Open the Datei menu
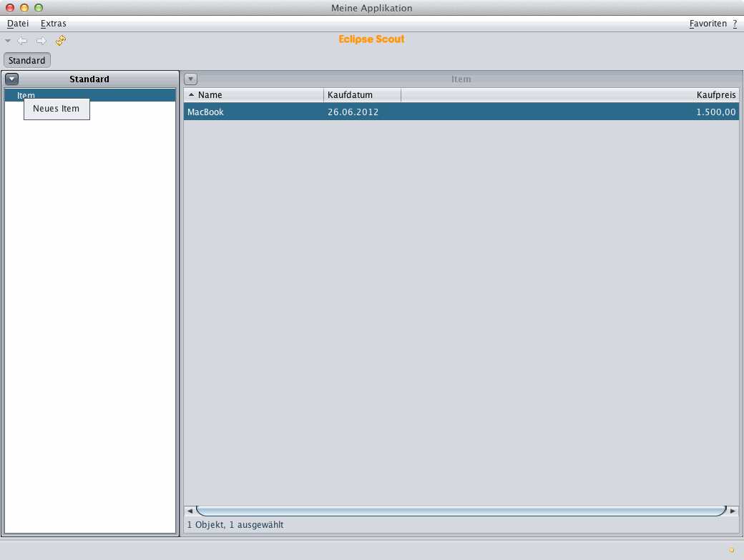The image size is (744, 560). (18, 24)
